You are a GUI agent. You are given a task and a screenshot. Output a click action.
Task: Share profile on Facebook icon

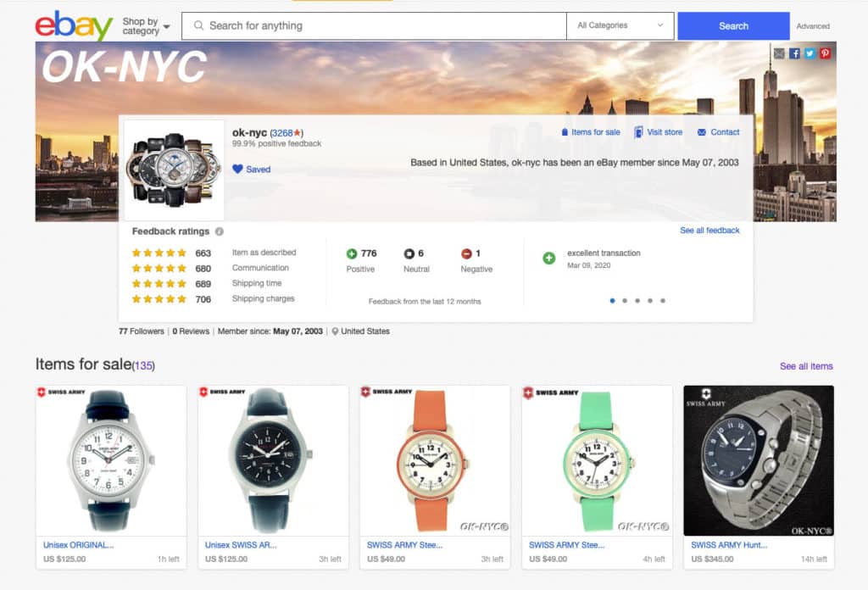pos(794,53)
